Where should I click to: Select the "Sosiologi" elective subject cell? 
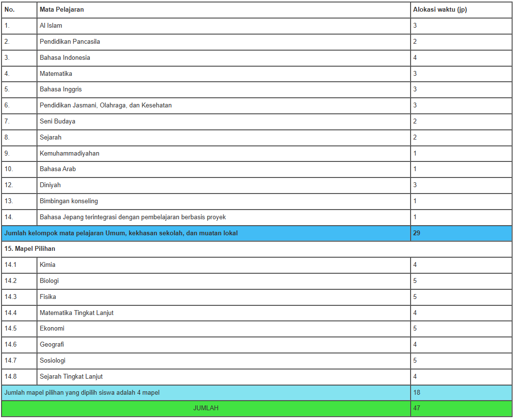point(52,361)
